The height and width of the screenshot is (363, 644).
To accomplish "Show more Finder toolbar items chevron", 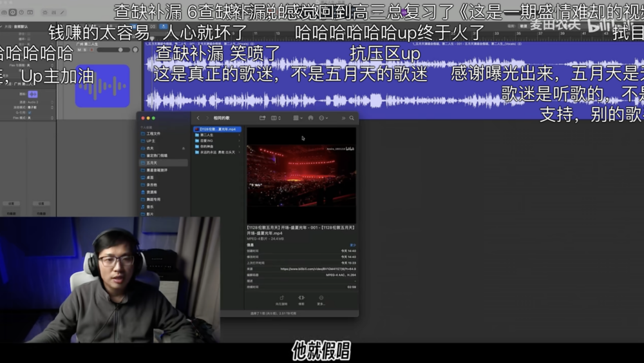I will [343, 118].
